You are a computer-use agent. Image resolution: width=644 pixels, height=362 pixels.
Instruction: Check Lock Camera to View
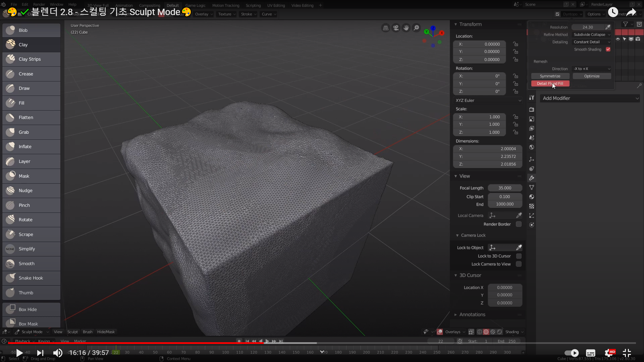tap(519, 264)
